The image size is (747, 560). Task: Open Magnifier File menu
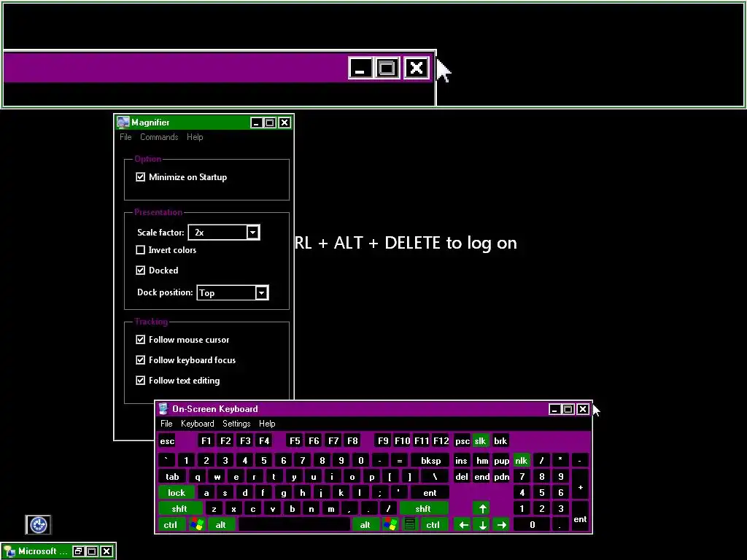tap(125, 137)
